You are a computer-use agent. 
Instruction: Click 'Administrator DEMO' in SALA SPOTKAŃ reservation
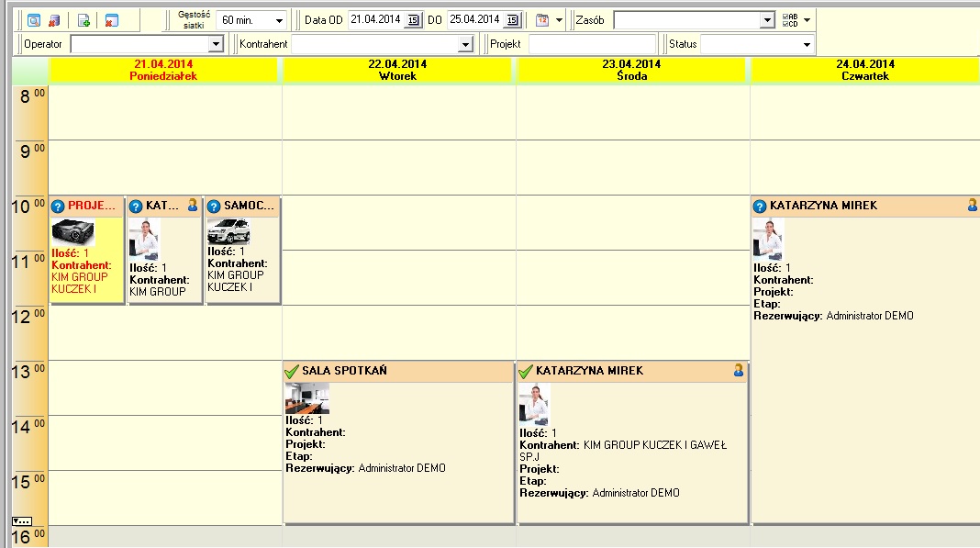click(x=402, y=468)
